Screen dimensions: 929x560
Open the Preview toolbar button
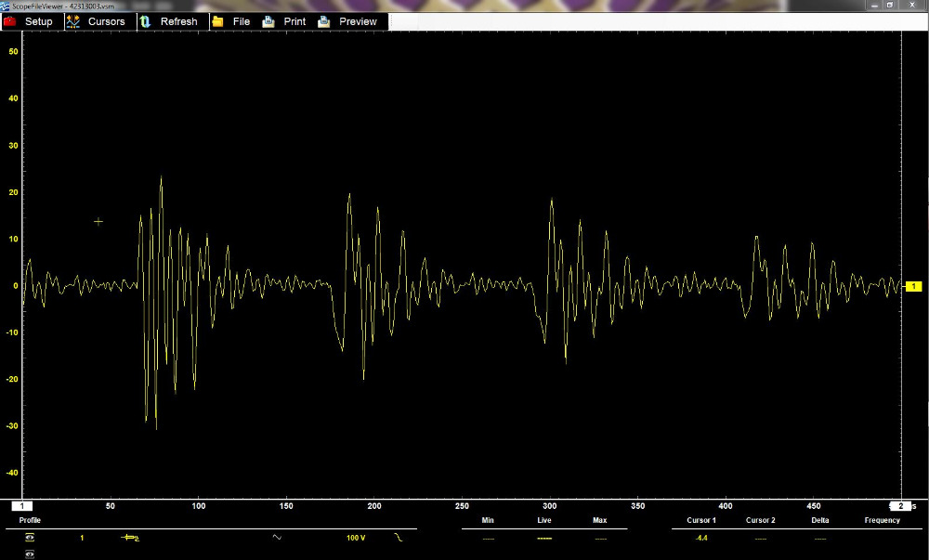tap(351, 21)
